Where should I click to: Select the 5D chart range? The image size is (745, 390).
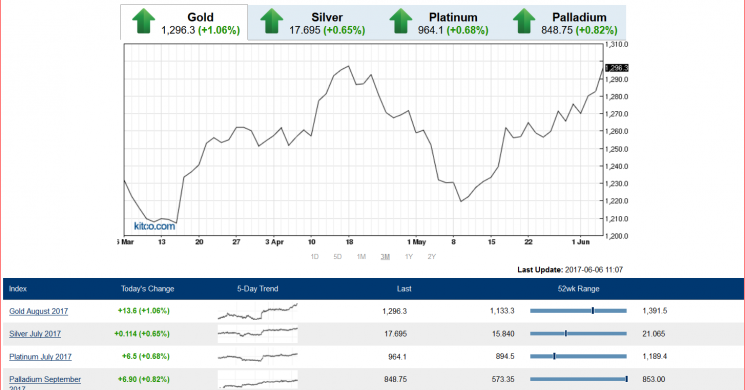click(337, 257)
